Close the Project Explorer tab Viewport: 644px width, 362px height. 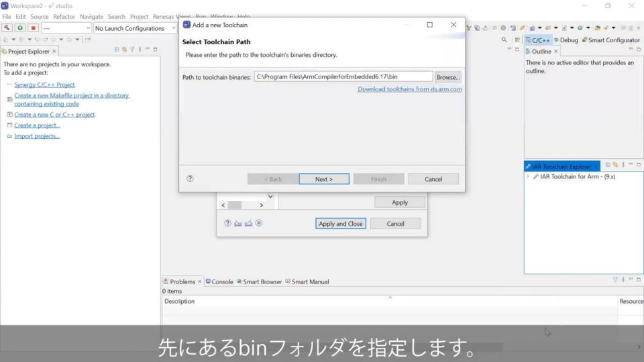(54, 52)
